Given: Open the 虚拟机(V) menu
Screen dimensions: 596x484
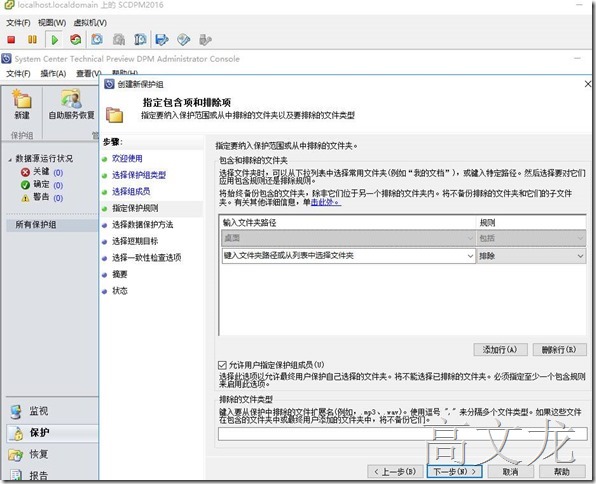Looking at the screenshot, I should point(90,23).
